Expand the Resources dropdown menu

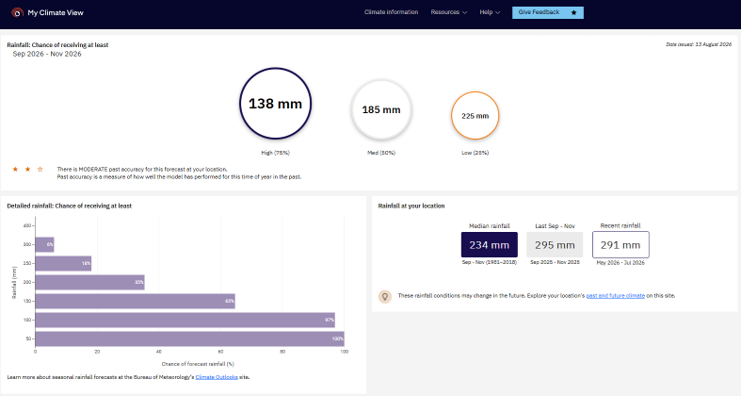click(x=448, y=12)
